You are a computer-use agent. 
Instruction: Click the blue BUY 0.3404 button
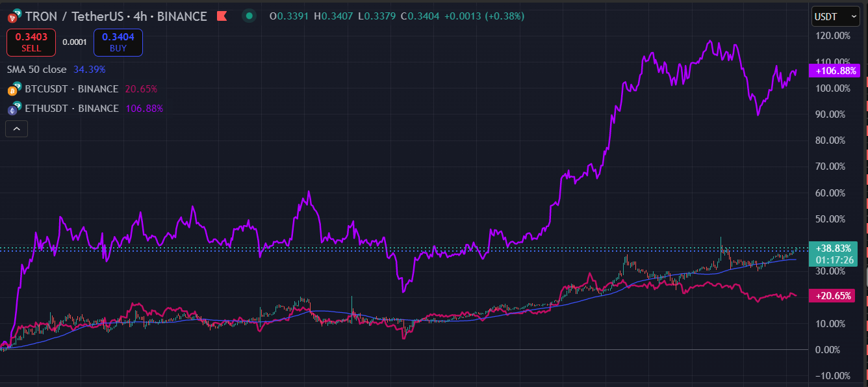tap(118, 42)
